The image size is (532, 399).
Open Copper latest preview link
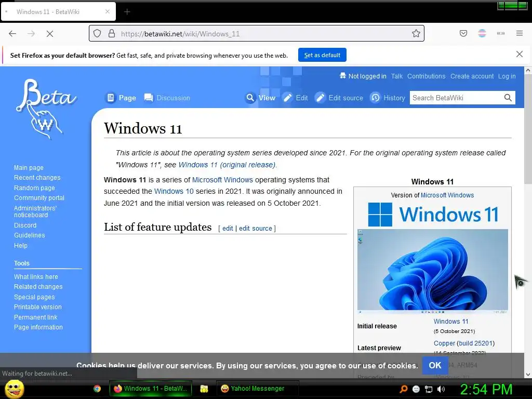point(444,343)
